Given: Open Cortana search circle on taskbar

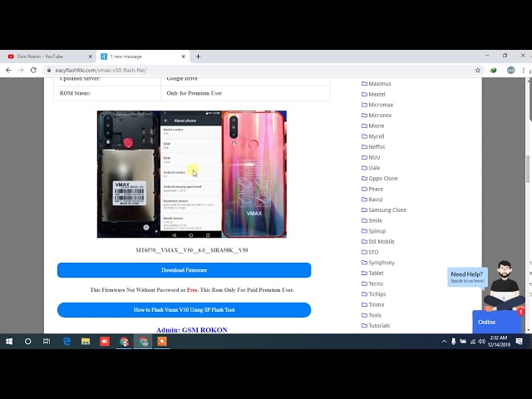Looking at the screenshot, I should coord(27,342).
